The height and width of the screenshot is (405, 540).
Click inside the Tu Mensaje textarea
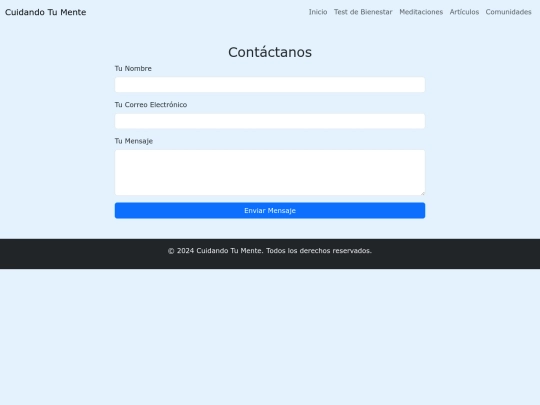(x=270, y=172)
